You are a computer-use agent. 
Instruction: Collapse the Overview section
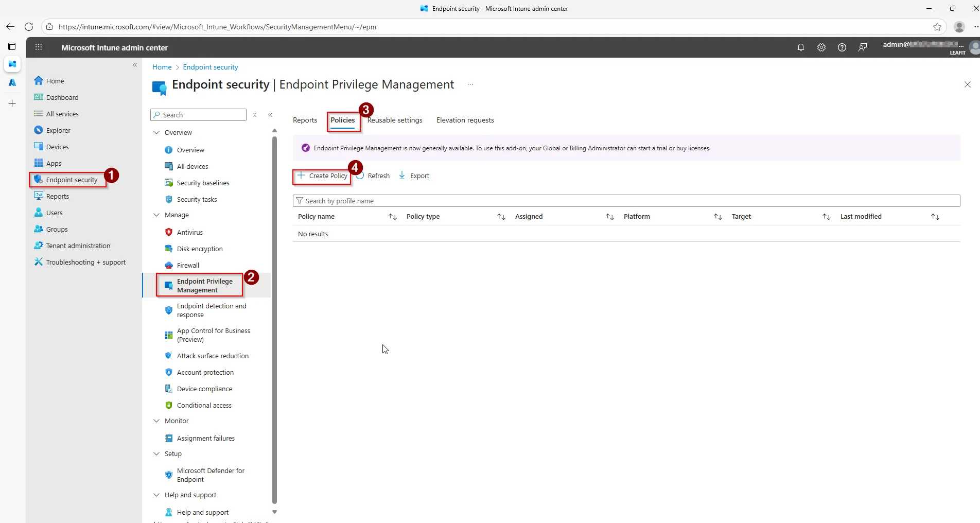click(156, 132)
